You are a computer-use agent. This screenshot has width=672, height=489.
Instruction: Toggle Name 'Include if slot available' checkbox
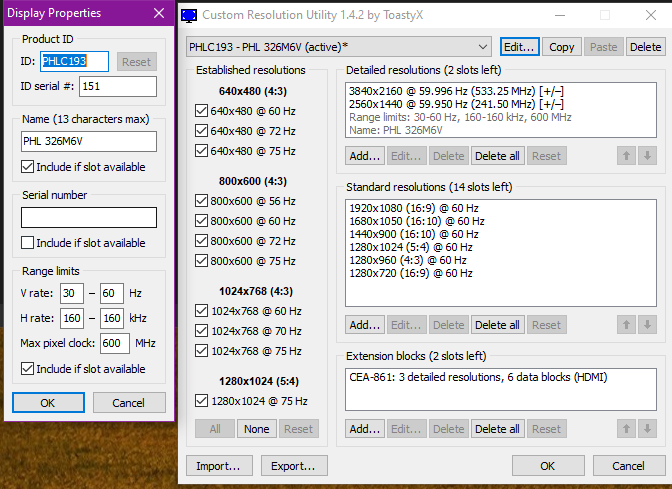click(x=27, y=167)
